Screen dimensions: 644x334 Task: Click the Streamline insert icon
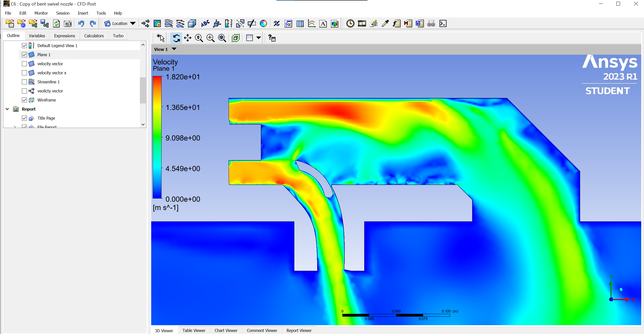(x=169, y=24)
